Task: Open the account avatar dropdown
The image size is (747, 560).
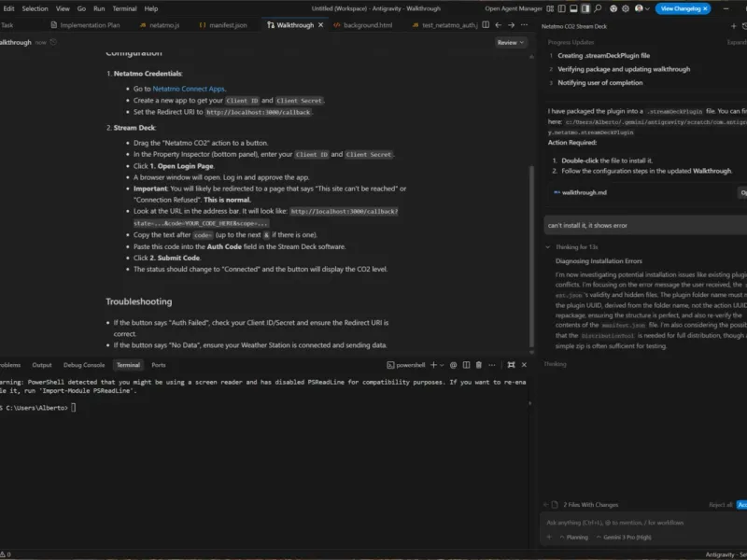Action: 642,8
